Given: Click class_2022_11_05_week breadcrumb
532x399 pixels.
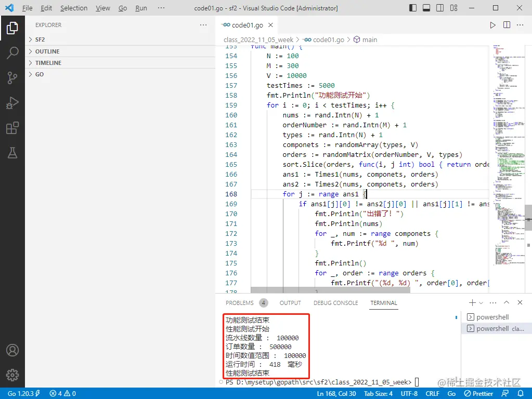Looking at the screenshot, I should click(258, 39).
